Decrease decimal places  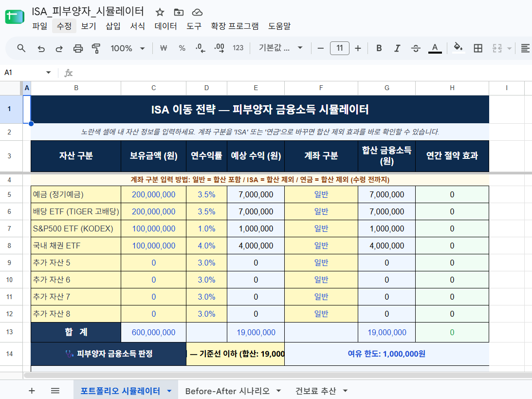[x=200, y=48]
